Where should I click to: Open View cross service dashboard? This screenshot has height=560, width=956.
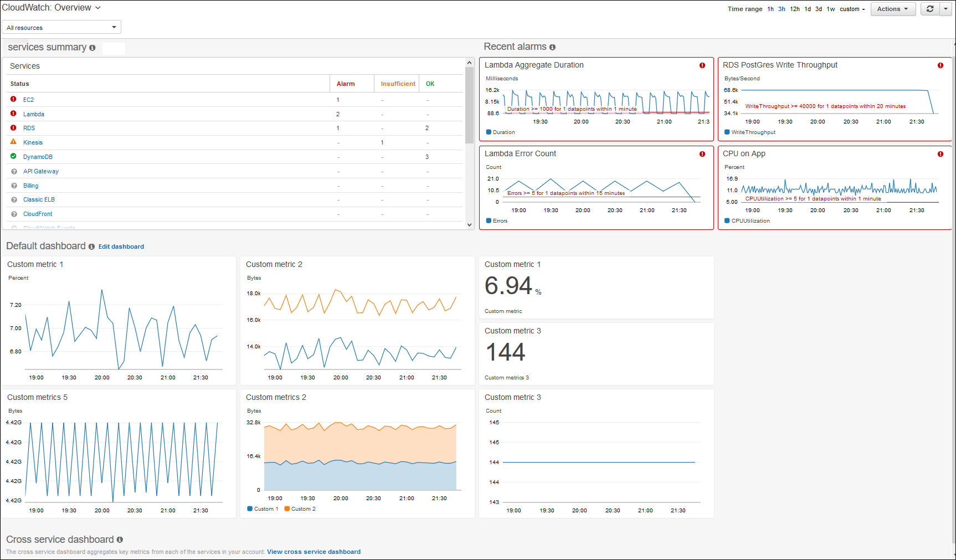pyautogui.click(x=313, y=552)
